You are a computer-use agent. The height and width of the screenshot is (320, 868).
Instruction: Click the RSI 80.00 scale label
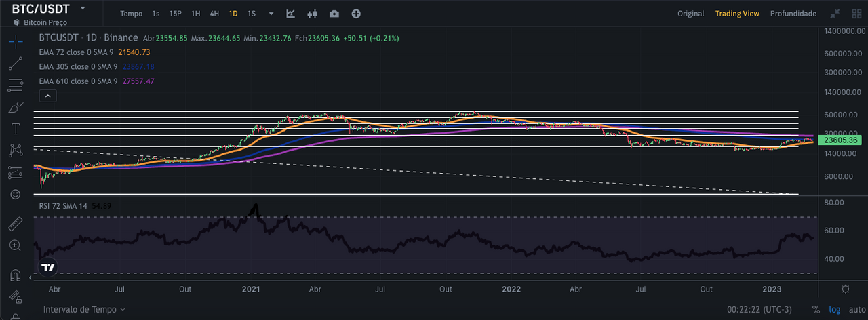click(x=833, y=203)
